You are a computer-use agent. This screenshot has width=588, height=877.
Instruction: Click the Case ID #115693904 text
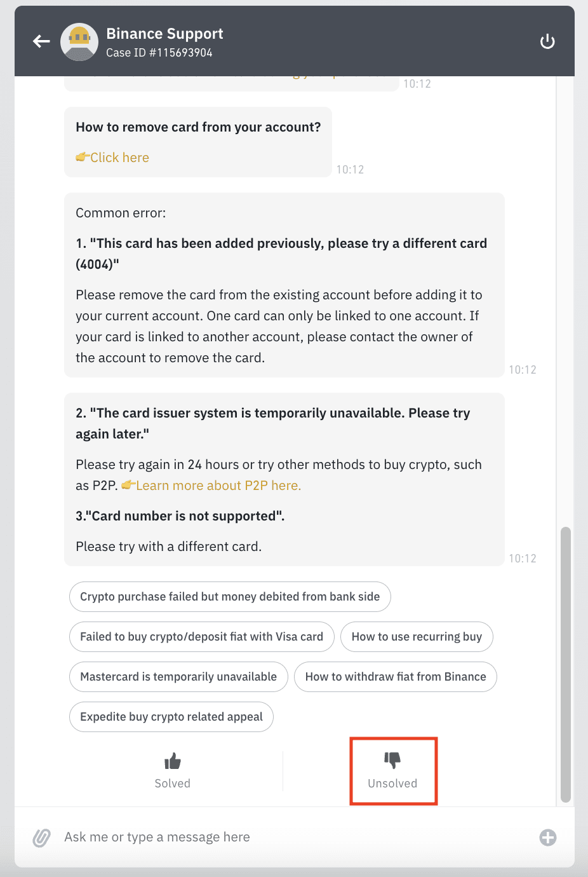(159, 53)
